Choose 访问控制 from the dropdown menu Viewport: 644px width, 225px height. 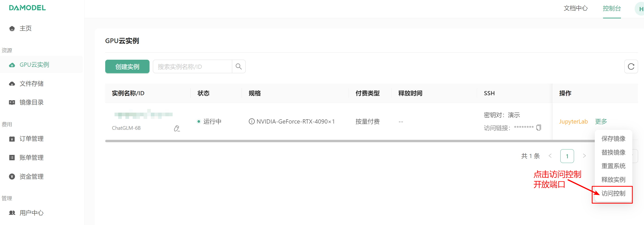coord(613,193)
